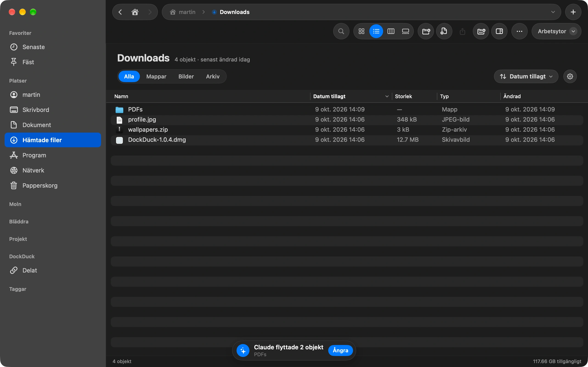Click the Ångra undo button

(340, 350)
